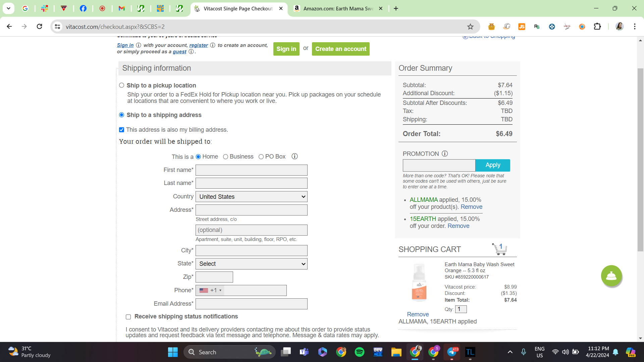Open Microsoft Teams from the taskbar
644x362 pixels.
click(304, 352)
